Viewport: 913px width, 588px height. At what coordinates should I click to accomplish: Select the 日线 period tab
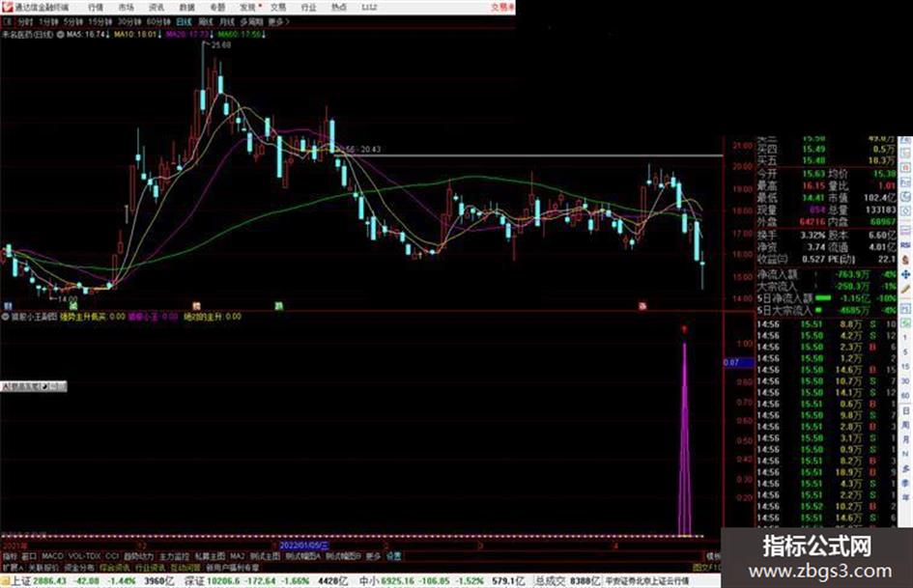click(x=184, y=21)
